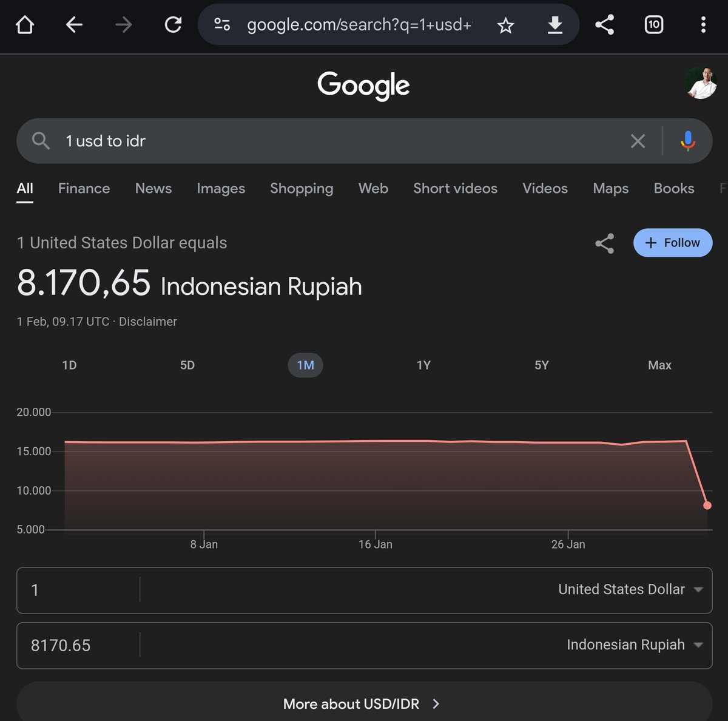Tap the 26 Jan chart axis label
Viewport: 728px width, 721px height.
[568, 544]
